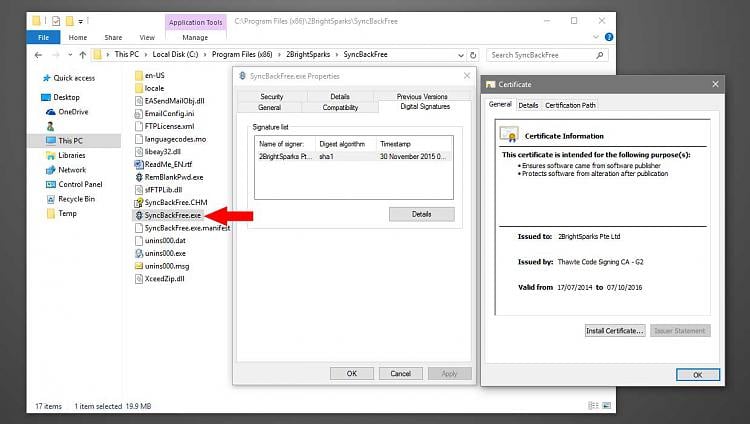Select SyncBackFree.exe.manifest file
750x424 pixels.
(x=182, y=228)
